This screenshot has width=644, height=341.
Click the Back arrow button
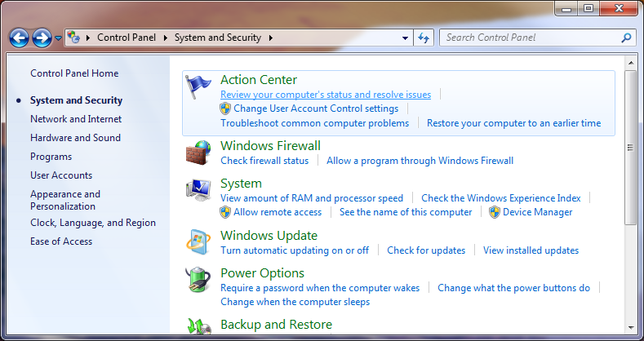click(x=19, y=38)
